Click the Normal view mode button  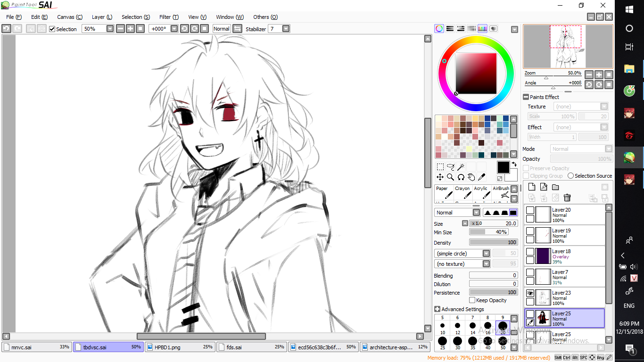click(222, 29)
